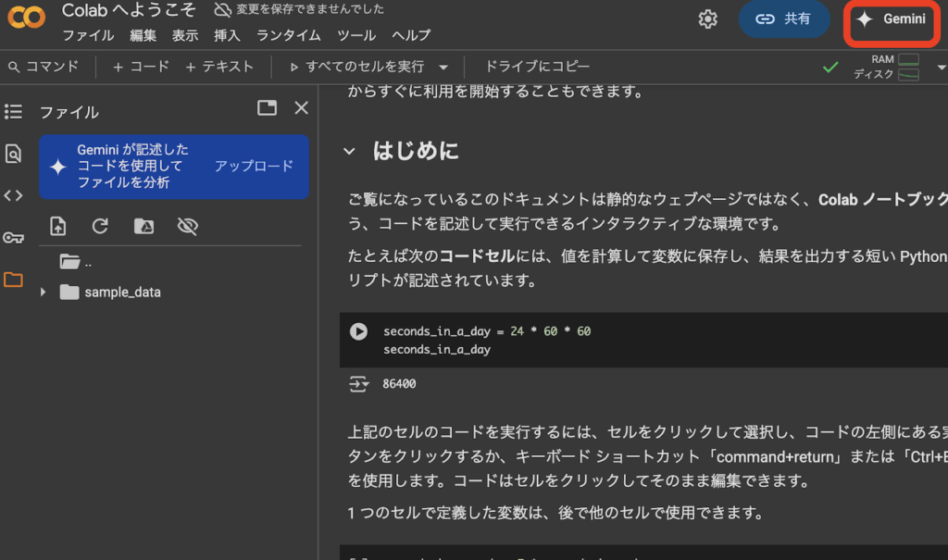Toggle hidden files visibility icon
Viewport: 948px width, 560px height.
(187, 226)
